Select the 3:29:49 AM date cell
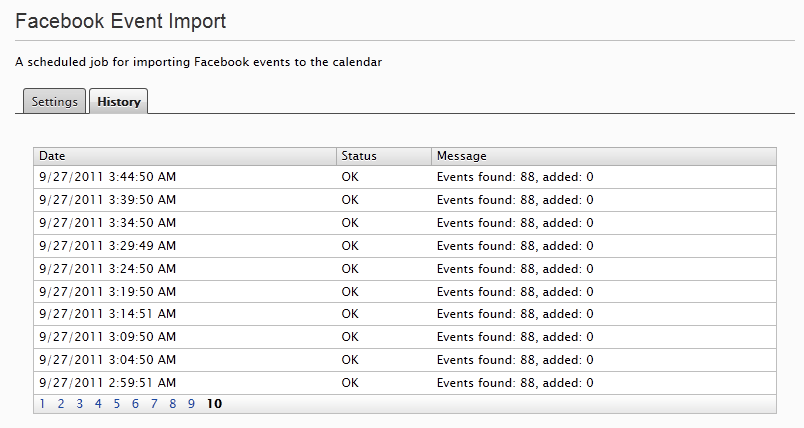This screenshot has width=804, height=428. click(107, 246)
